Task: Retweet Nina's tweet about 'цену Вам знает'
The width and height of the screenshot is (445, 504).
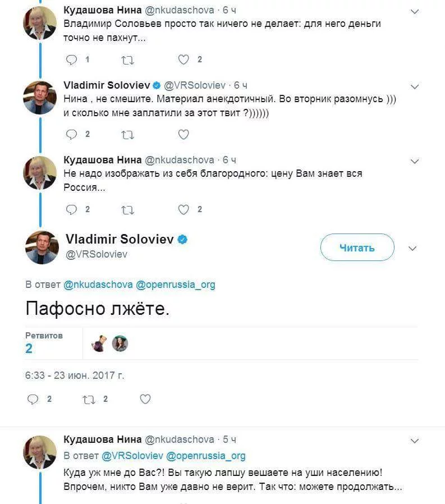Action: [127, 209]
